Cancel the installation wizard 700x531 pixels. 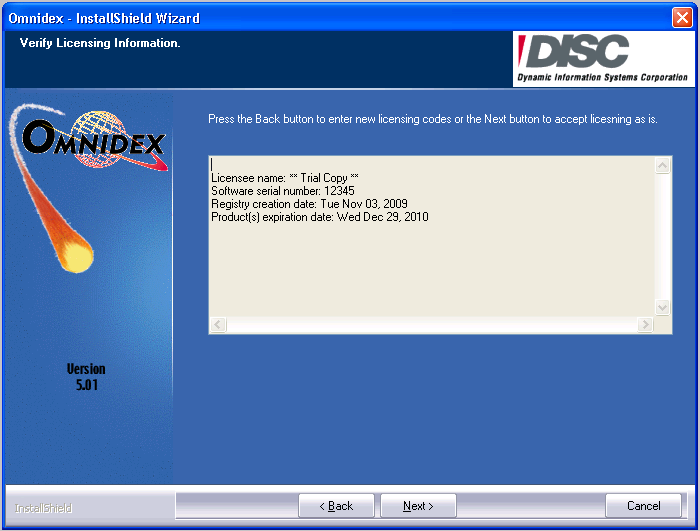(x=644, y=506)
